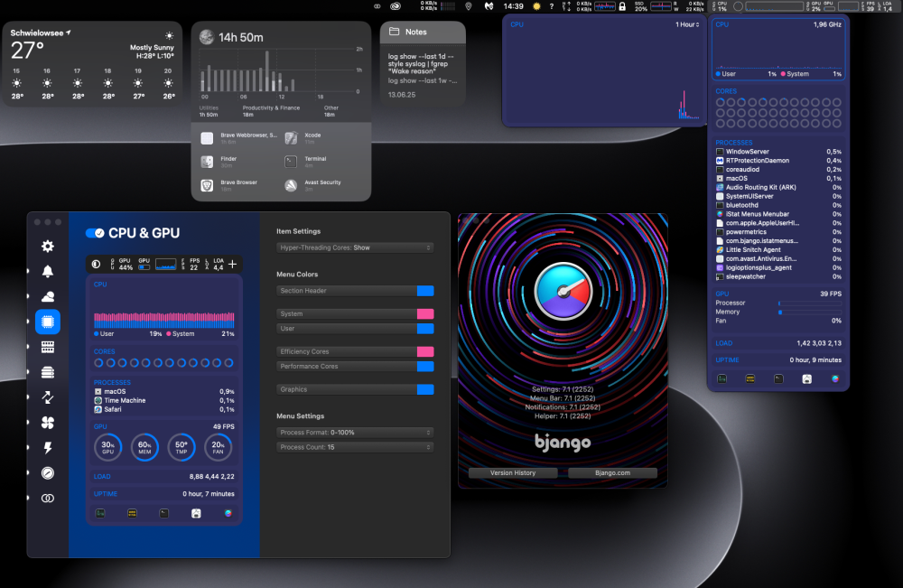This screenshot has height=588, width=903.
Task: Open SSD 20% disk item in menu bar
Action: pyautogui.click(x=641, y=6)
